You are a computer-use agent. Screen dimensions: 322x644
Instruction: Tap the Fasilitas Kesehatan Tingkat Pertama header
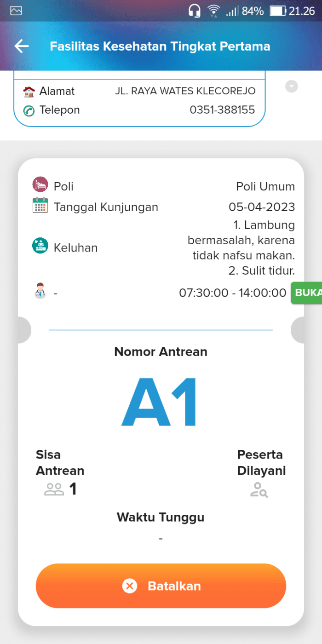pos(160,46)
